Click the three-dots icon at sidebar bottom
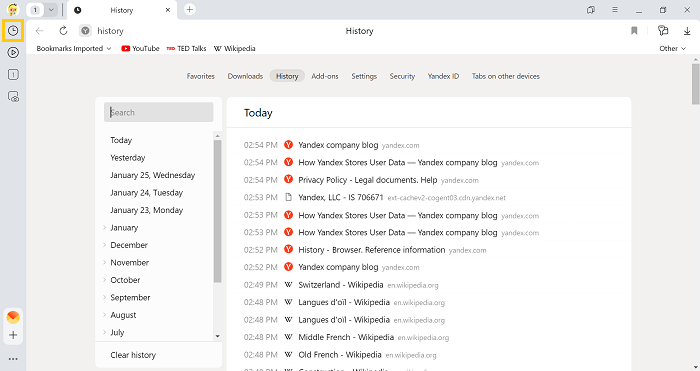Screen dimensions: 700x371 click(13, 359)
